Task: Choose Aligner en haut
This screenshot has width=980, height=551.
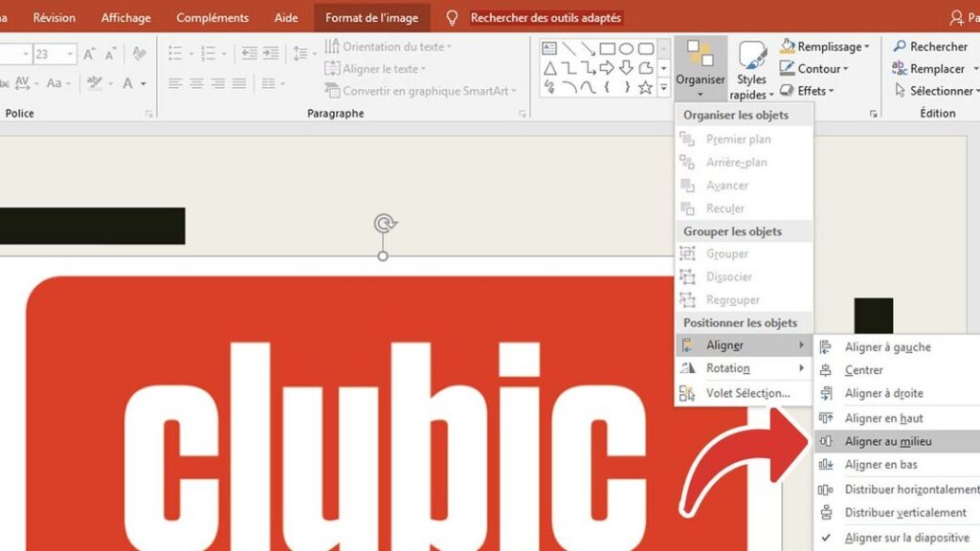Action: 897,418
